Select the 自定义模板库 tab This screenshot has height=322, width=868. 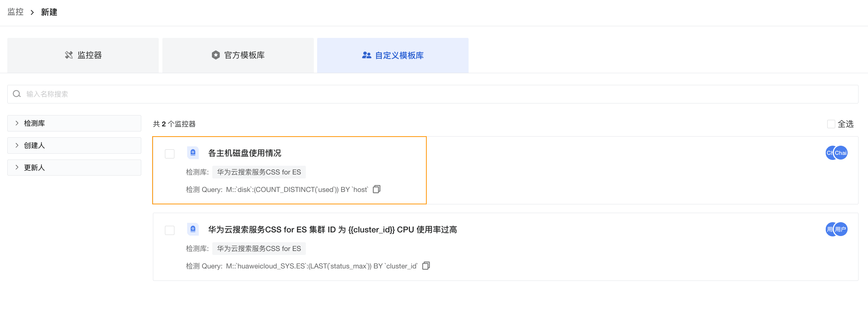[393, 55]
